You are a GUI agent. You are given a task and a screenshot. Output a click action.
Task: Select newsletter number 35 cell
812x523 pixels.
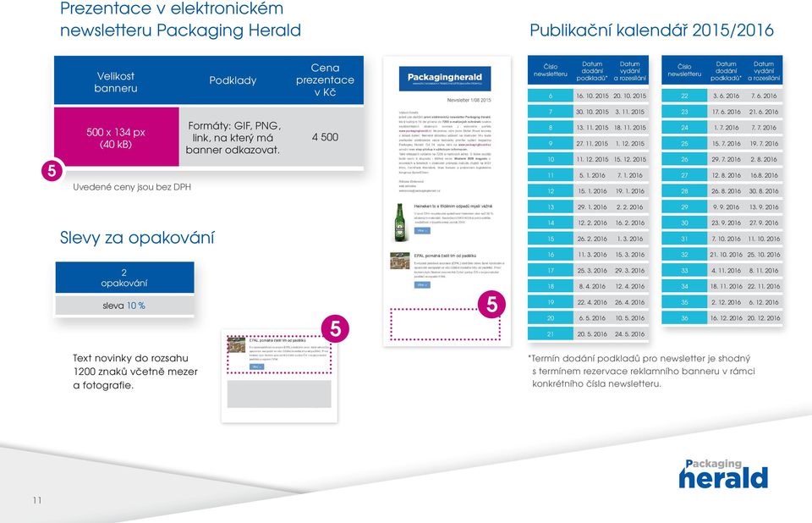[684, 302]
